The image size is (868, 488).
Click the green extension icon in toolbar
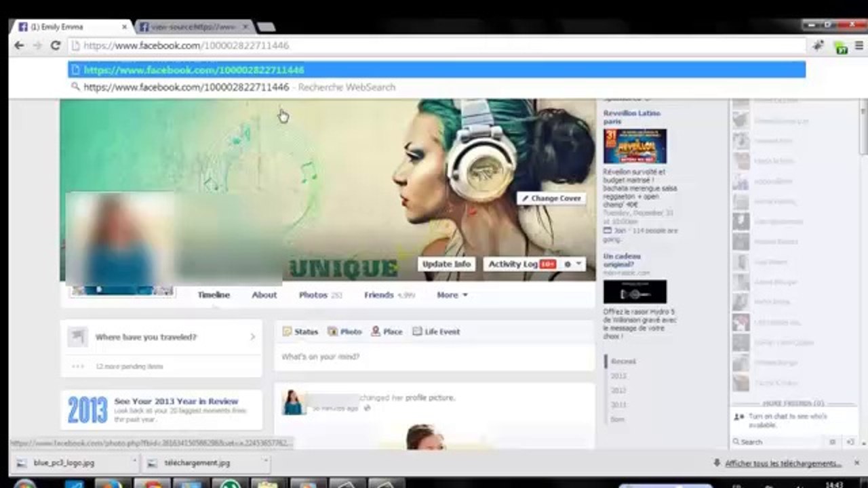coord(841,46)
